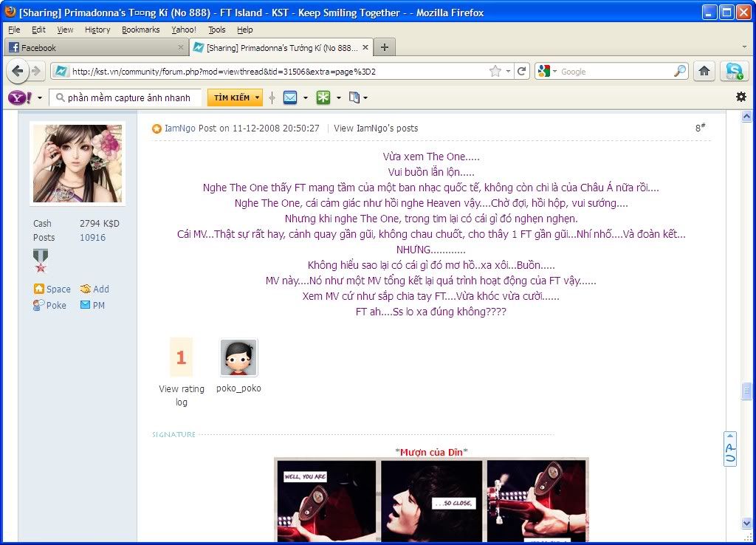Image resolution: width=756 pixels, height=545 pixels.
Task: Open poko_poko's profile name link
Action: (x=238, y=388)
